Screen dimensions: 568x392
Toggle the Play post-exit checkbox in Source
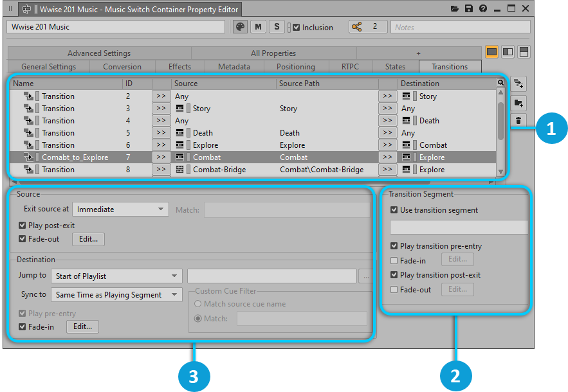pyautogui.click(x=23, y=226)
